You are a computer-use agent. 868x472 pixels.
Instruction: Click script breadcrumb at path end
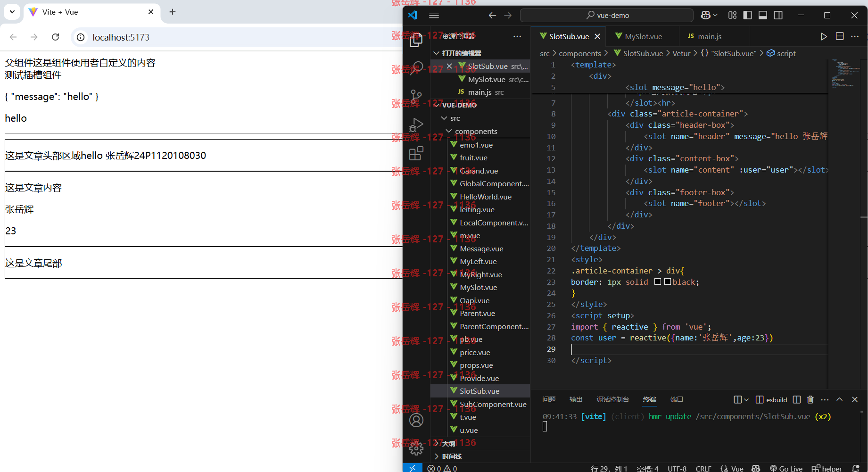(781, 53)
